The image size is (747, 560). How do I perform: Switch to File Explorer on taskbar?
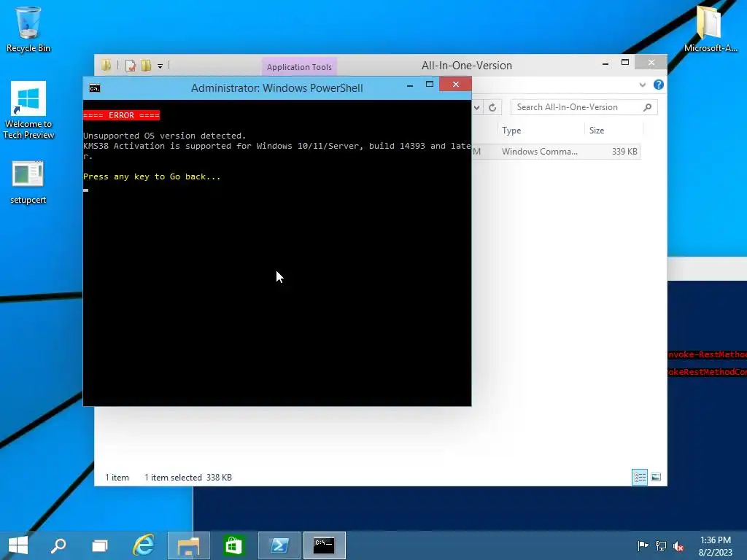click(189, 545)
